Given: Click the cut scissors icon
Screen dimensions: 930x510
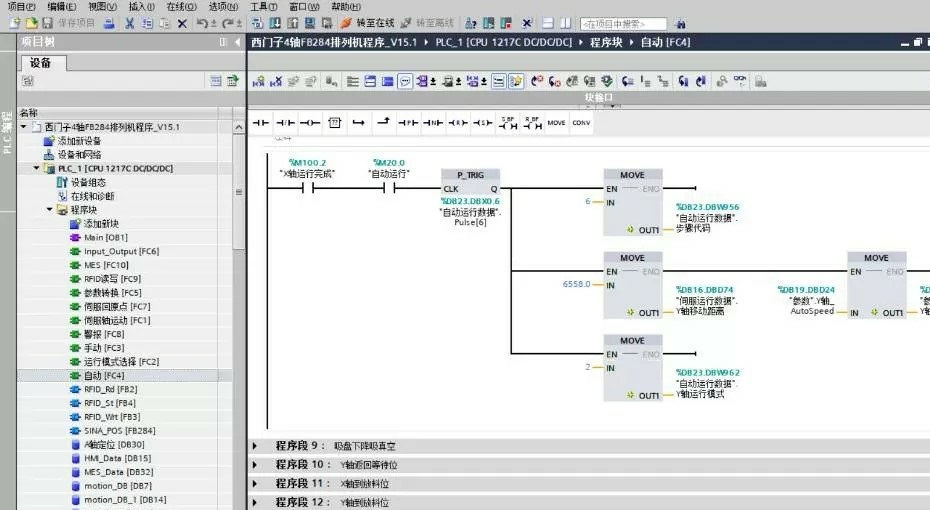Looking at the screenshot, I should [x=129, y=23].
